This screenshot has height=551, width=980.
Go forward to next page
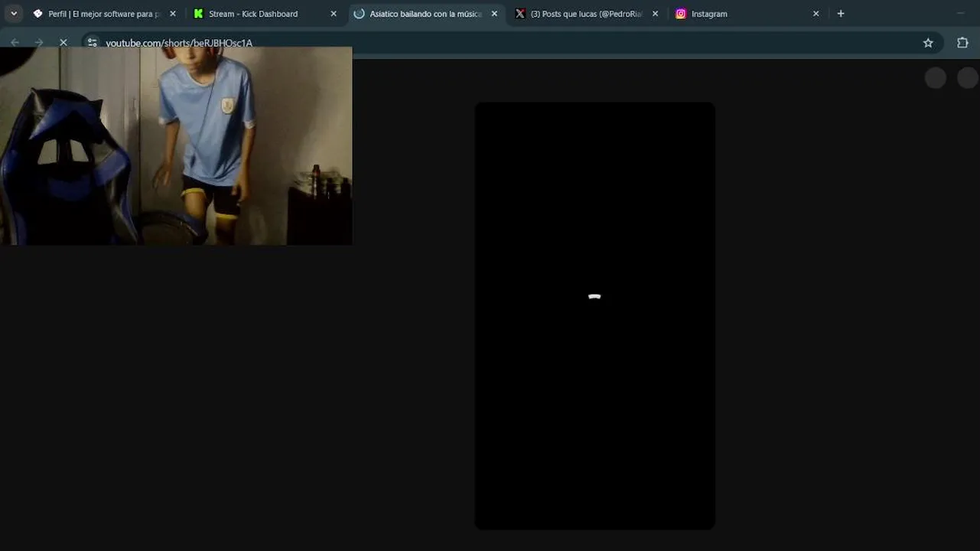(39, 43)
